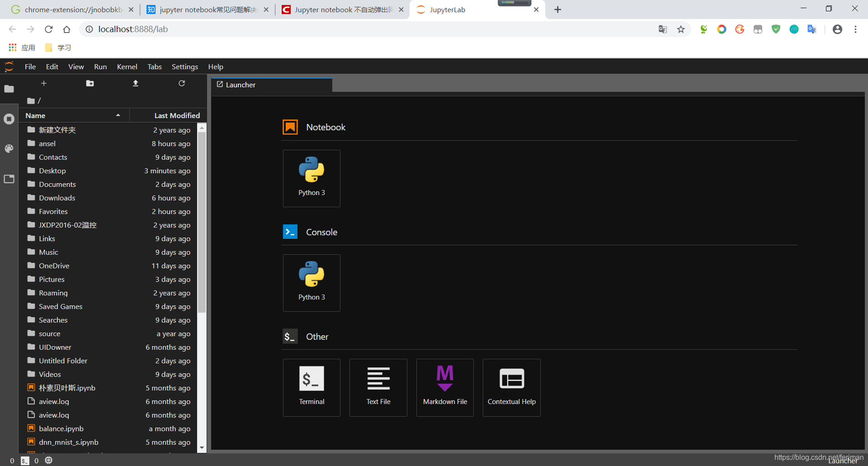The height and width of the screenshot is (466, 868).
Task: Refresh the file list
Action: click(x=182, y=83)
